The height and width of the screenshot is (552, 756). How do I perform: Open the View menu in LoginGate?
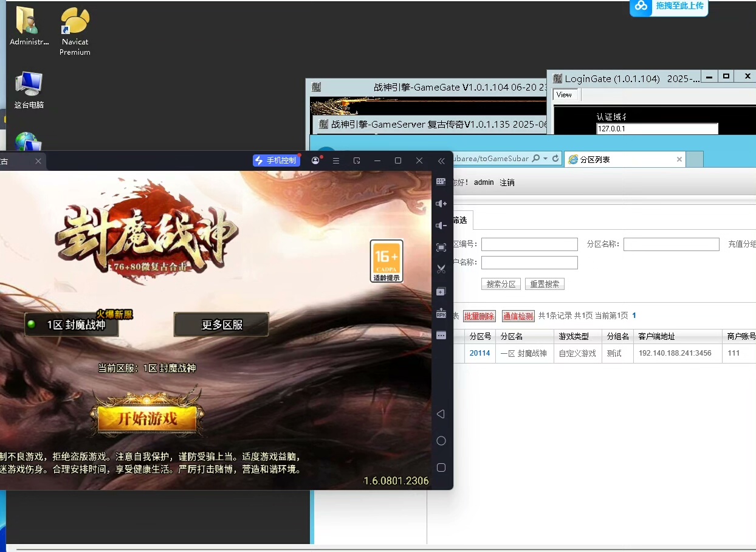pos(564,95)
